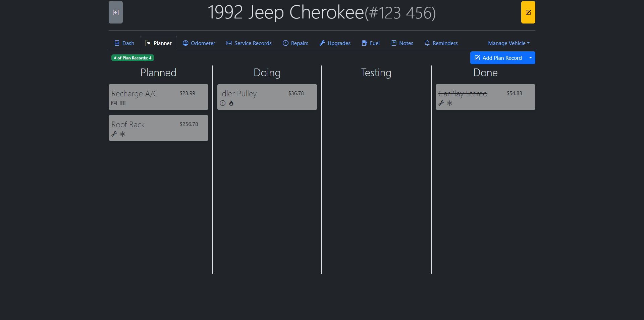The image size is (644, 320).
Task: Click the snowflake icon on CarPlay Stereo card
Action: (x=449, y=103)
